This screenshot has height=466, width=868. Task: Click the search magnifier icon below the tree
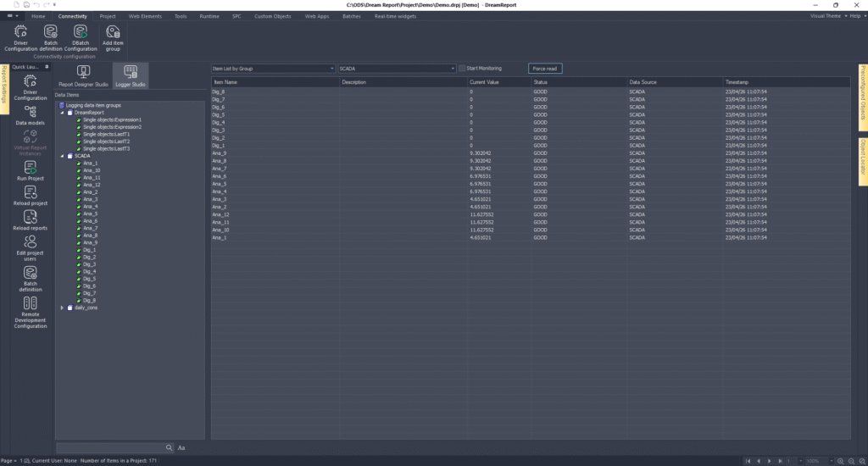(169, 447)
